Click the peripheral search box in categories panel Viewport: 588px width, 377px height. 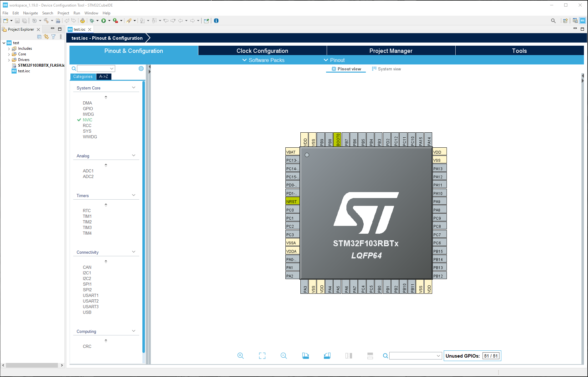(x=96, y=69)
